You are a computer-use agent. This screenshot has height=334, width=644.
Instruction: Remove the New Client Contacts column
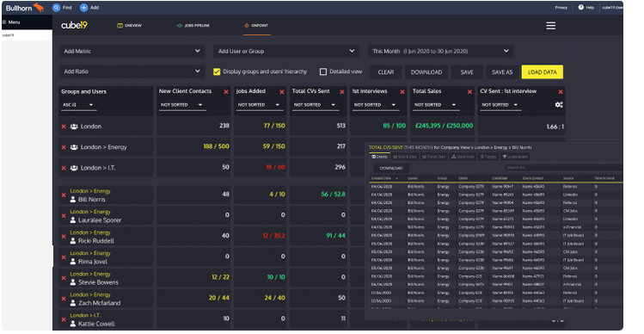point(226,92)
